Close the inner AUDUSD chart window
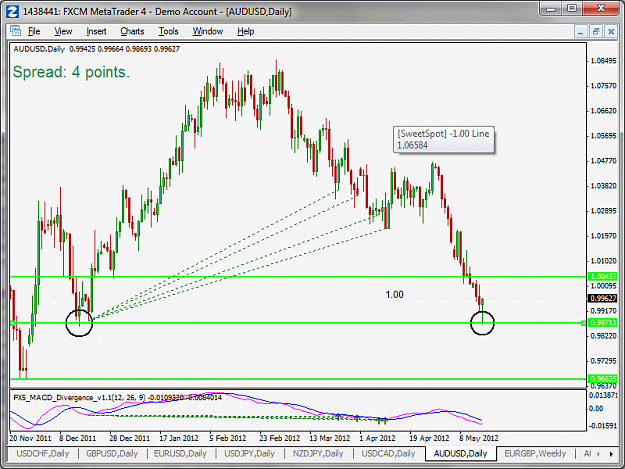 pyautogui.click(x=611, y=31)
